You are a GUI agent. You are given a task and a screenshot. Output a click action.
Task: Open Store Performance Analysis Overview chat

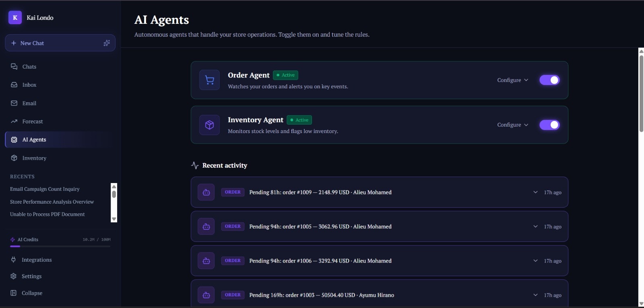click(x=52, y=202)
